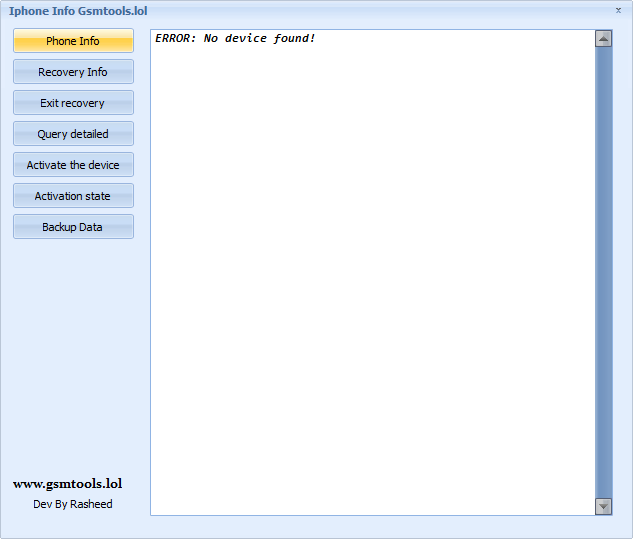Start Backup Data

[73, 227]
